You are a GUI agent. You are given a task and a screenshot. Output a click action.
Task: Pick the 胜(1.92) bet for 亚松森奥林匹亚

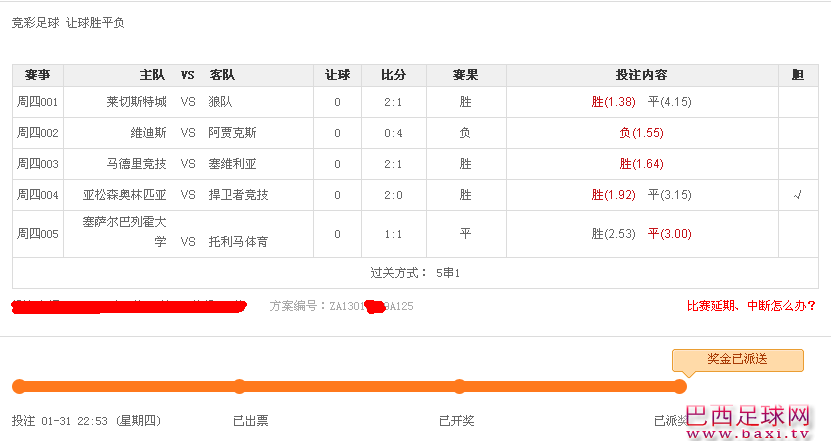pos(613,195)
